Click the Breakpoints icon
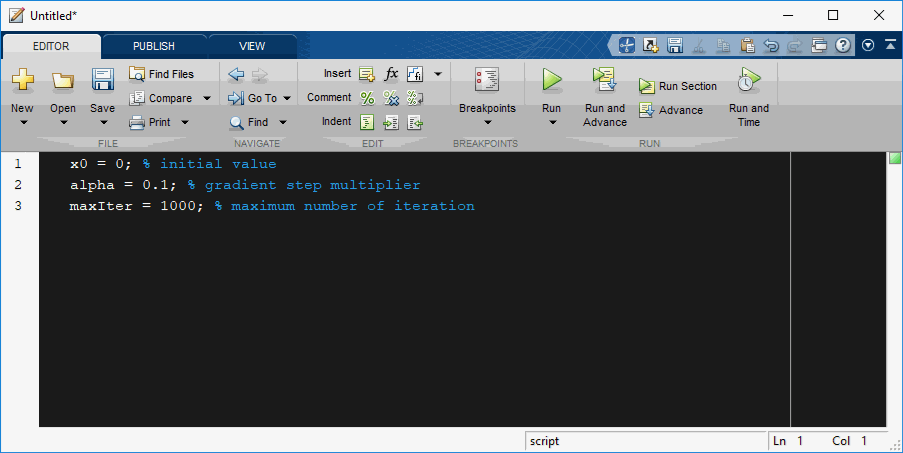 point(487,79)
